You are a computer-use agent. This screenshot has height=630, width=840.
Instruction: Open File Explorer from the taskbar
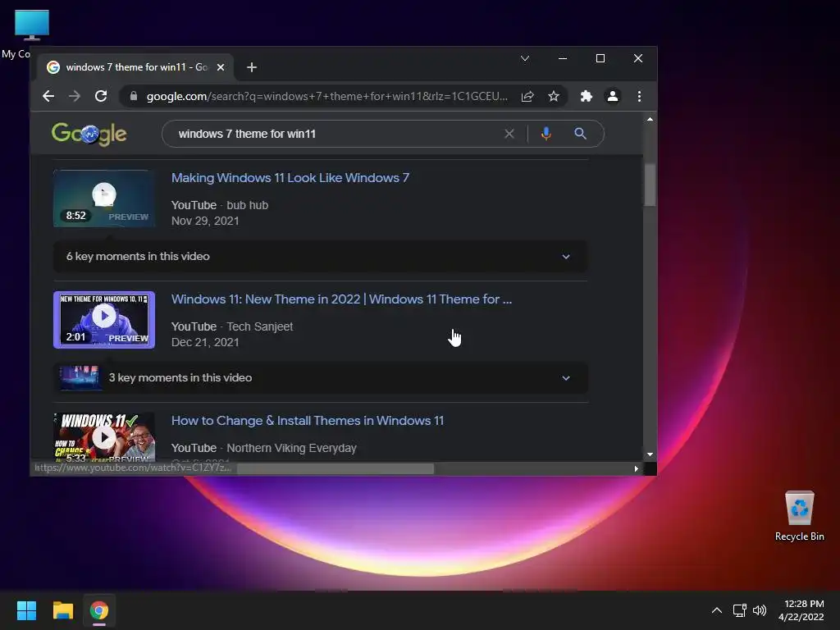pyautogui.click(x=62, y=610)
